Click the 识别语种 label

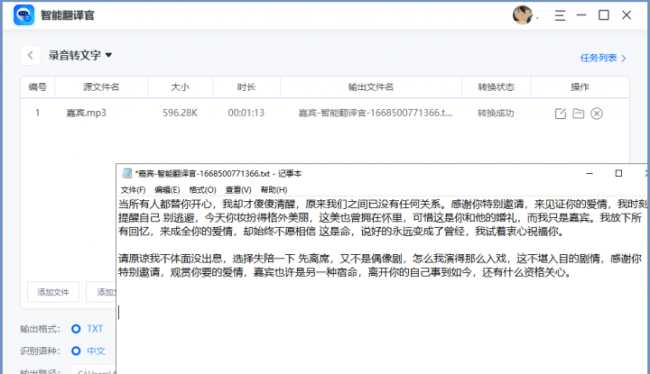[40, 351]
